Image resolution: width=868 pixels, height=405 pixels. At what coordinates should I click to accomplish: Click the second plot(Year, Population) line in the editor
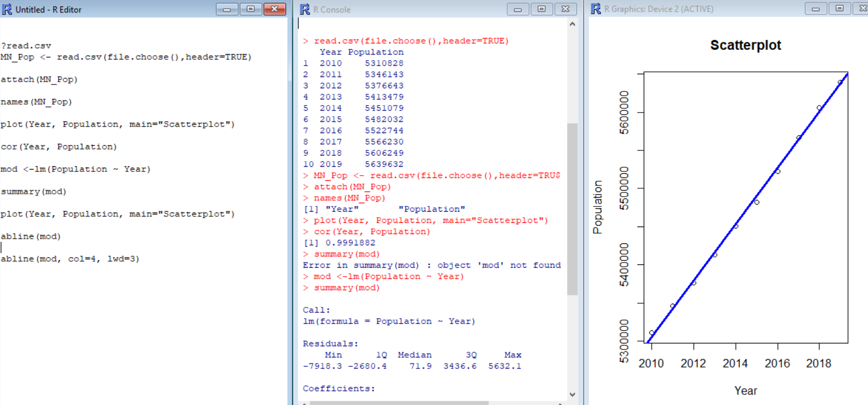click(118, 214)
